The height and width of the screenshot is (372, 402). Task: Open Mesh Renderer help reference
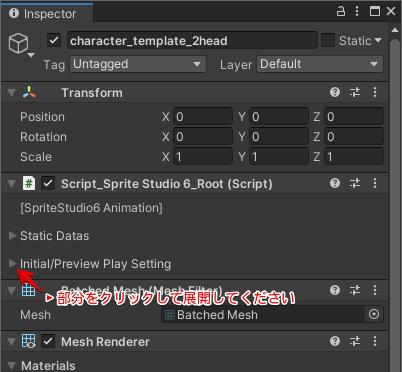(335, 341)
